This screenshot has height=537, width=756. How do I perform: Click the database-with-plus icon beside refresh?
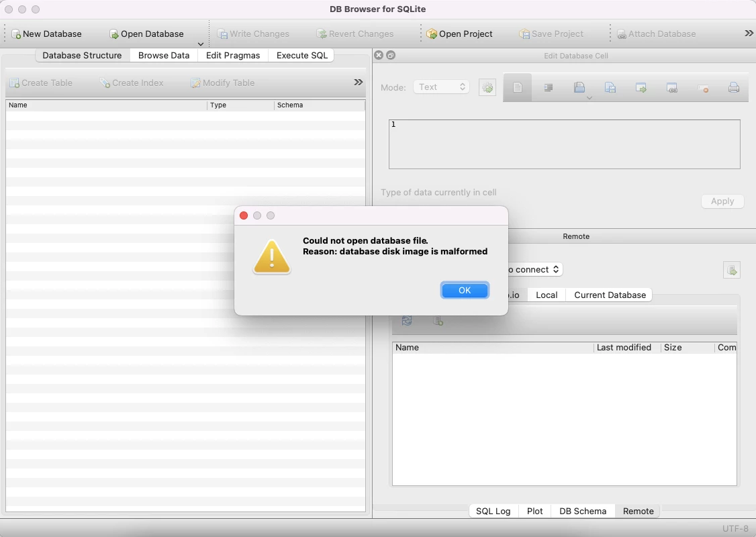(438, 321)
